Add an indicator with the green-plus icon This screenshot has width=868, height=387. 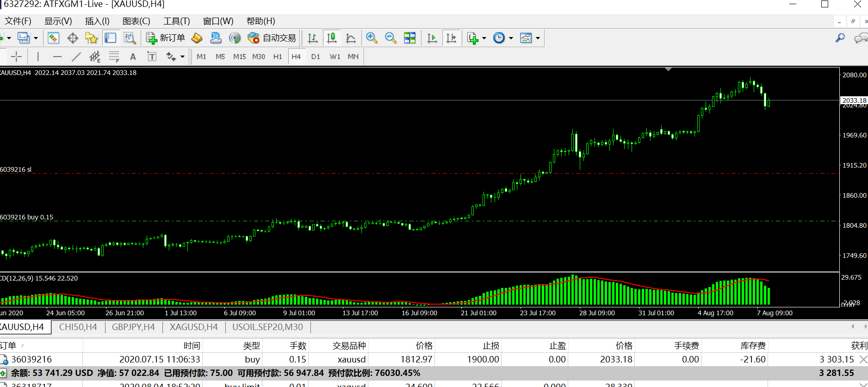coord(472,38)
